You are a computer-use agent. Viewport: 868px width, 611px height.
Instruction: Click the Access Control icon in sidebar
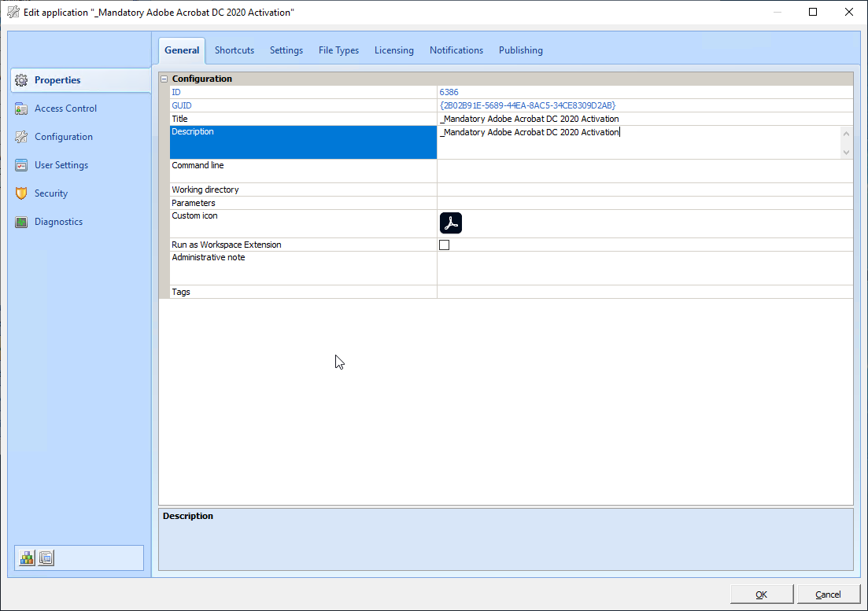click(x=21, y=109)
